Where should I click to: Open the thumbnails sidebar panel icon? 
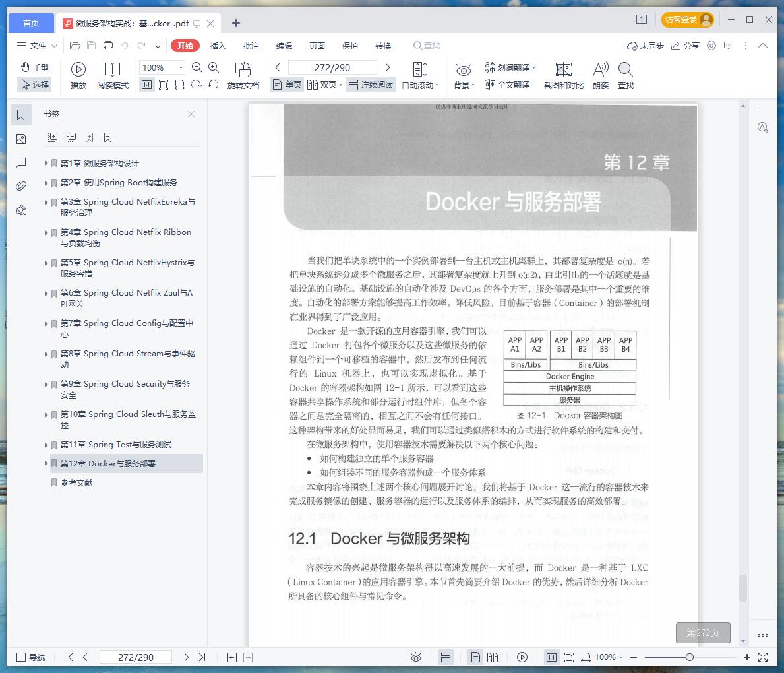coord(21,139)
